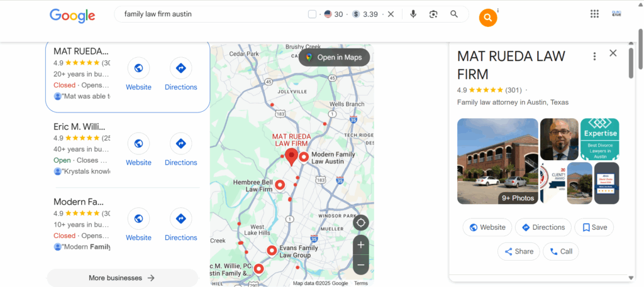Click the business panel vertical scrollbar
Screen dimensions: 644x287
tap(631, 63)
